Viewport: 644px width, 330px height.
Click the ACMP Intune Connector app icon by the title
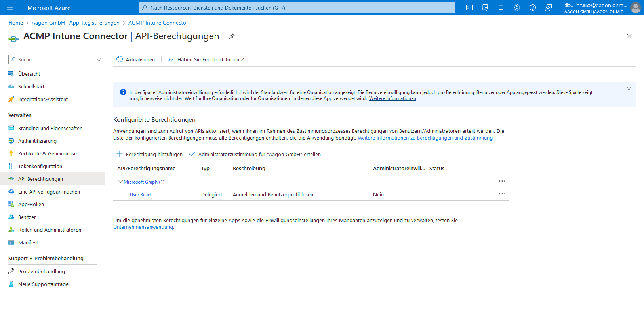tap(14, 38)
